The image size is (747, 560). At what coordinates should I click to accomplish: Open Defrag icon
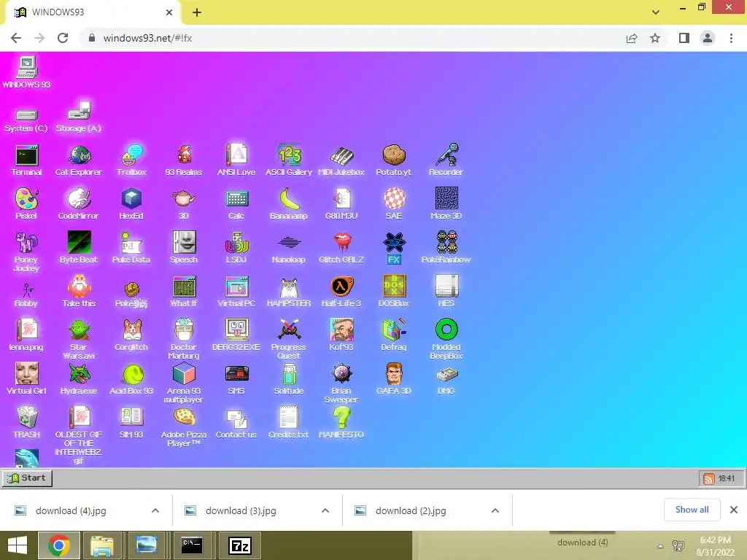[394, 335]
